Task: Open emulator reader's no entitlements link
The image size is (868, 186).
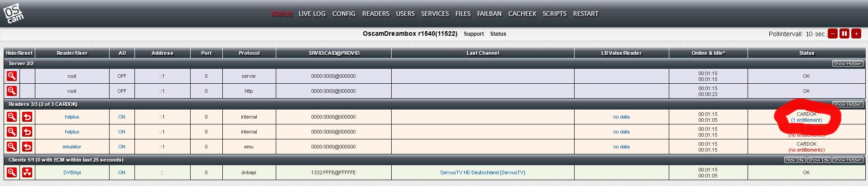Action: [x=806, y=150]
